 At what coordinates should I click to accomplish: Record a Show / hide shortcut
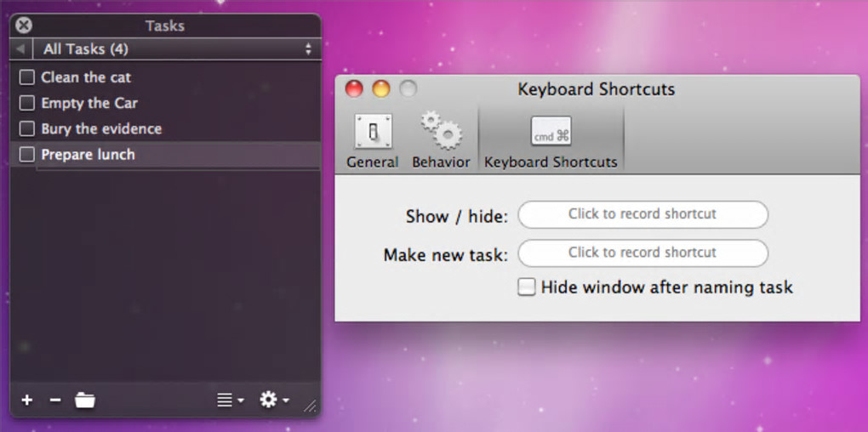tap(642, 214)
